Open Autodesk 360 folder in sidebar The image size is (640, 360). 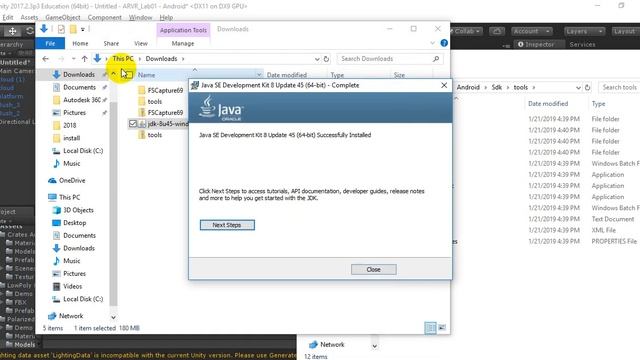click(x=82, y=100)
